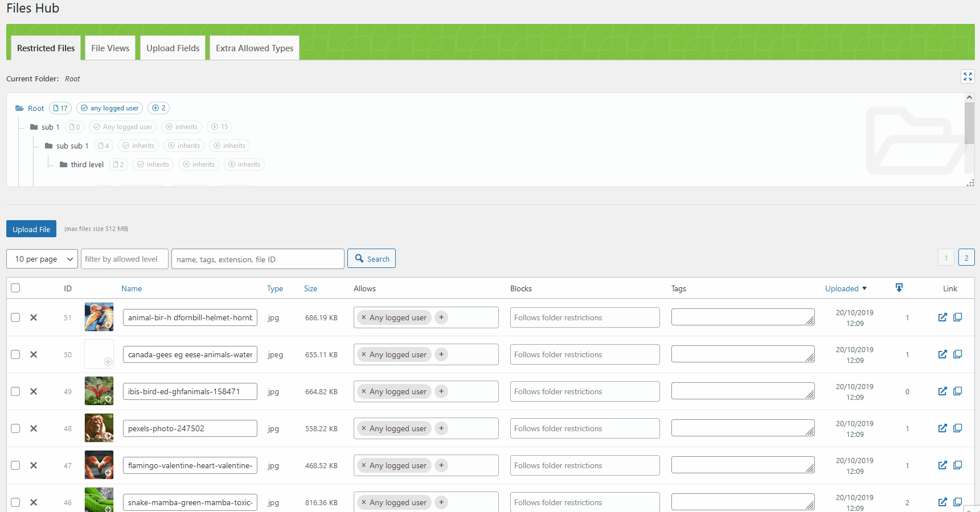
Task: Click the plus to add allowed level for flamingo file
Action: click(x=441, y=465)
